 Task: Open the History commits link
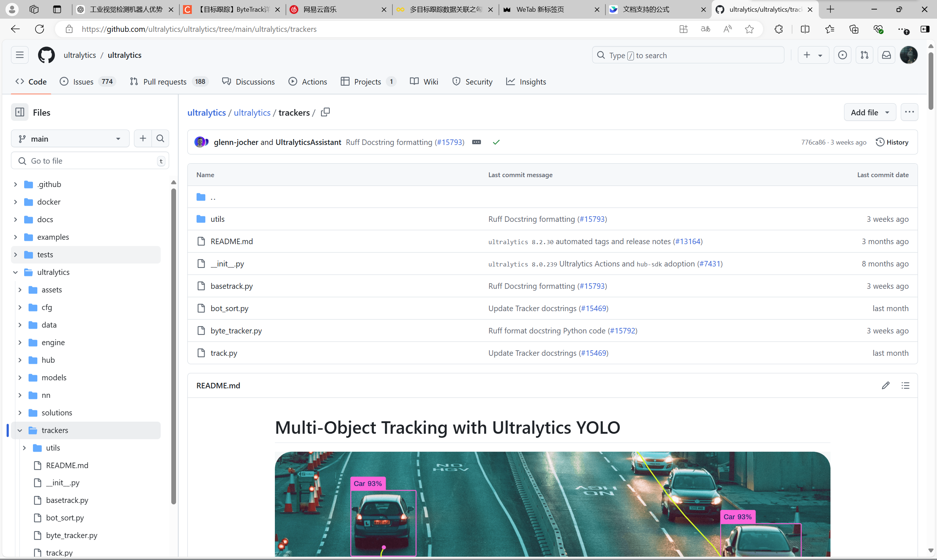[x=892, y=142]
